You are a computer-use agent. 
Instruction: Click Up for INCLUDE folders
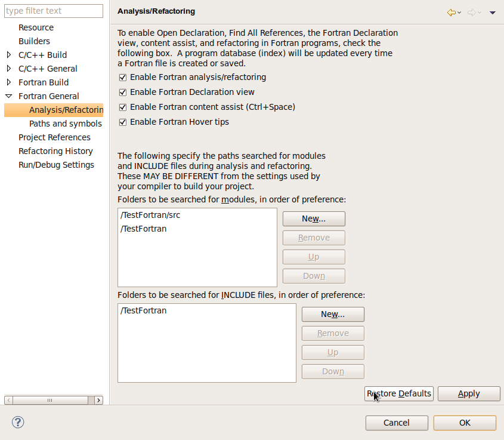coord(333,352)
